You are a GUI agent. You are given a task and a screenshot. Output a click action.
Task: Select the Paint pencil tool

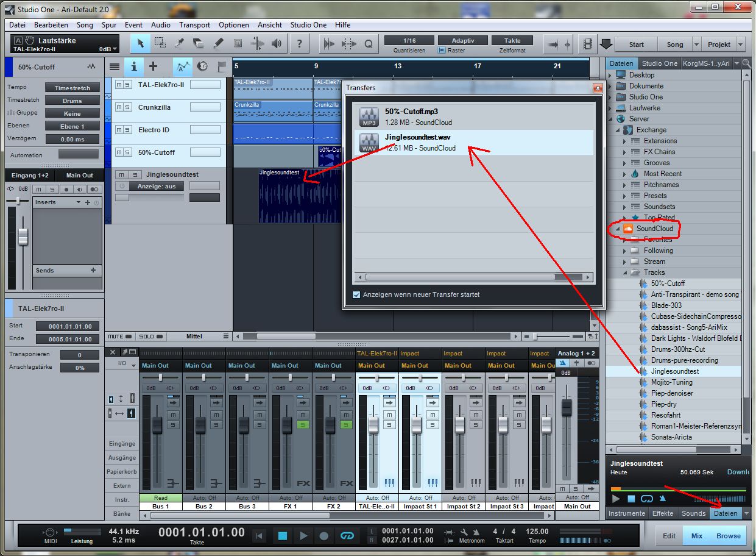click(218, 44)
